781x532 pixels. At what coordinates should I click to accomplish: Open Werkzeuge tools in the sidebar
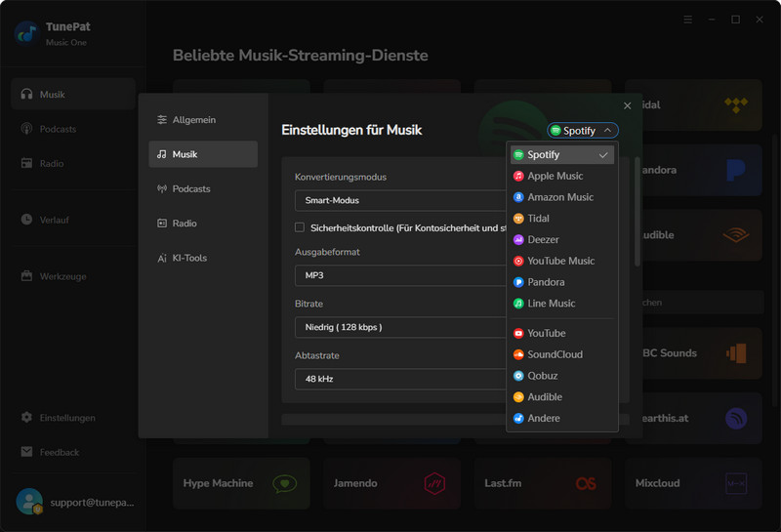click(x=73, y=276)
